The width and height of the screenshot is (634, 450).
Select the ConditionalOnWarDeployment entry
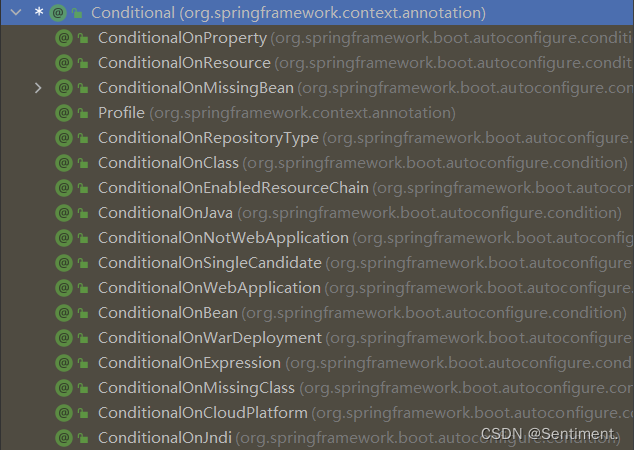210,338
